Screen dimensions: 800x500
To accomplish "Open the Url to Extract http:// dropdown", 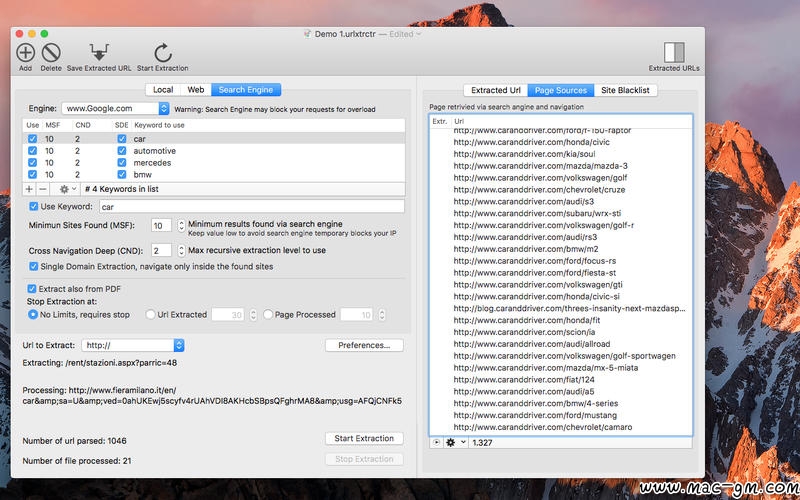I will (133, 345).
